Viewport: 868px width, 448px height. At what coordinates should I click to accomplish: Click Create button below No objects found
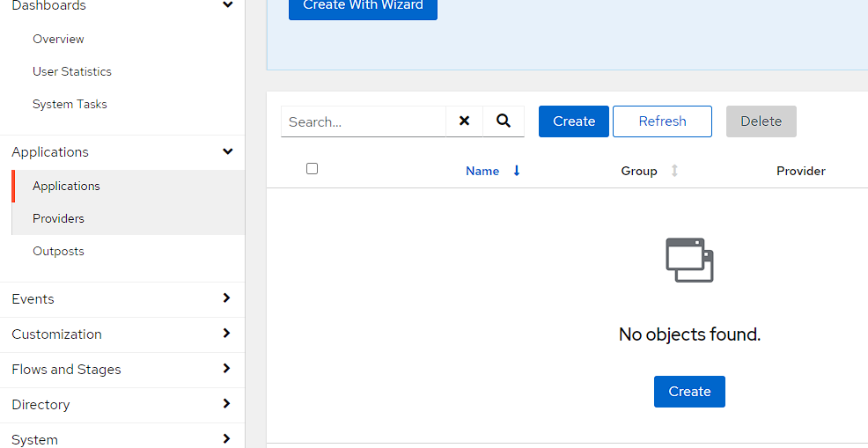coord(689,392)
